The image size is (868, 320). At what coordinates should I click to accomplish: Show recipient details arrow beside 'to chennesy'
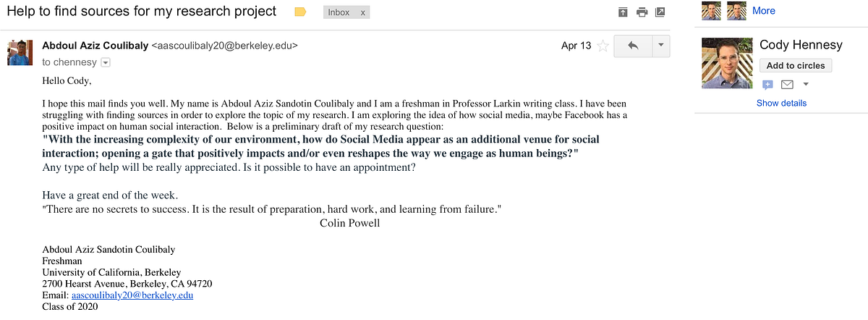tap(106, 63)
